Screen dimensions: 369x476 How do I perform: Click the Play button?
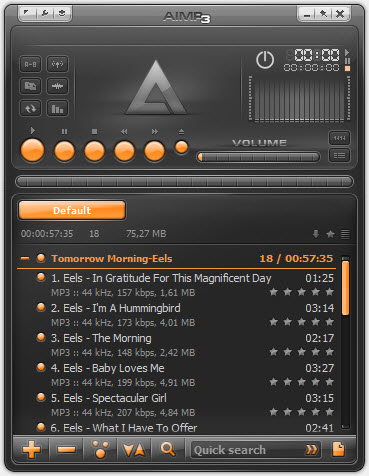32,150
